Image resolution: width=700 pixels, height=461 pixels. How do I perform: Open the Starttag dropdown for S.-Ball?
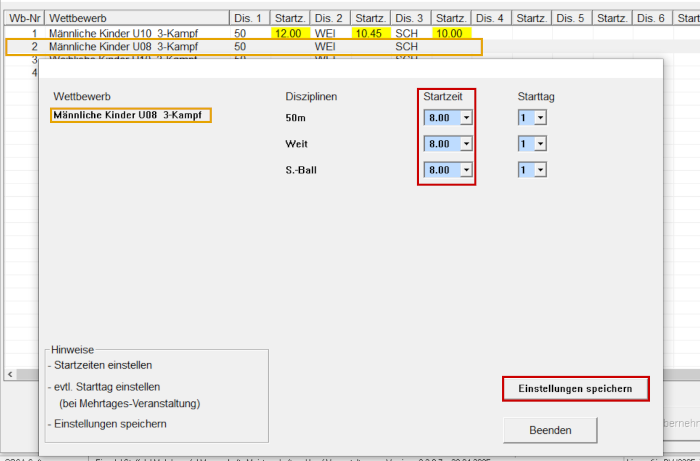point(540,170)
